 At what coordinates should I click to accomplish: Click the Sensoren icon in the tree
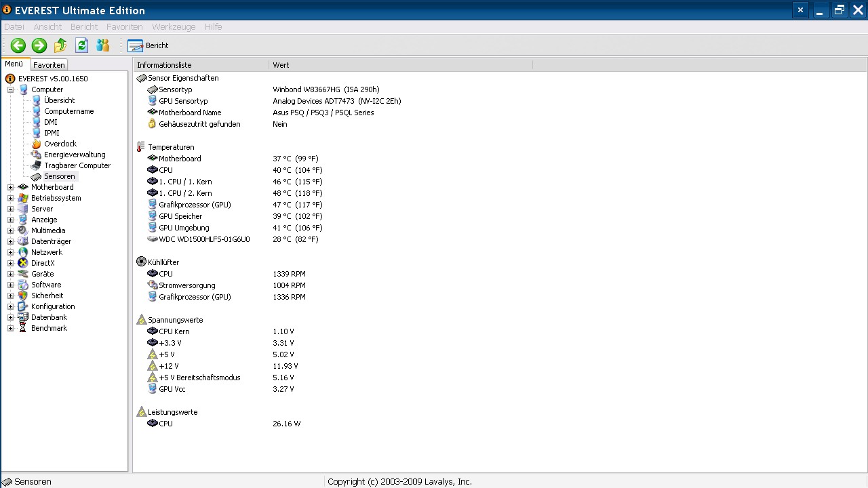pyautogui.click(x=37, y=176)
